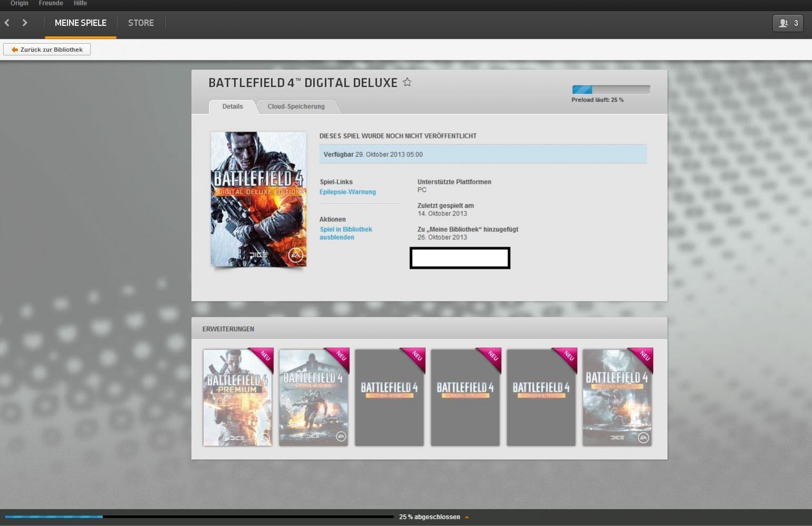The image size is (812, 526).
Task: Click the '26. Oktober 2013' date
Action: [x=442, y=237]
